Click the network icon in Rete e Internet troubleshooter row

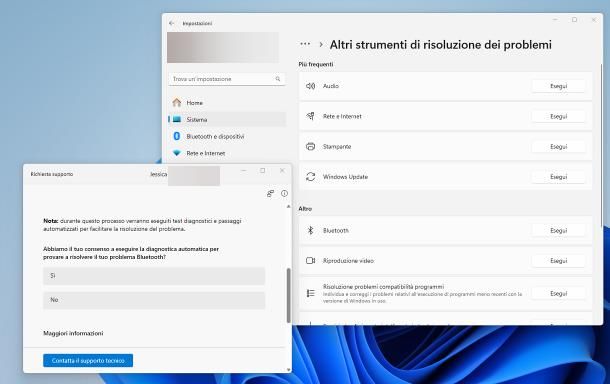310,116
